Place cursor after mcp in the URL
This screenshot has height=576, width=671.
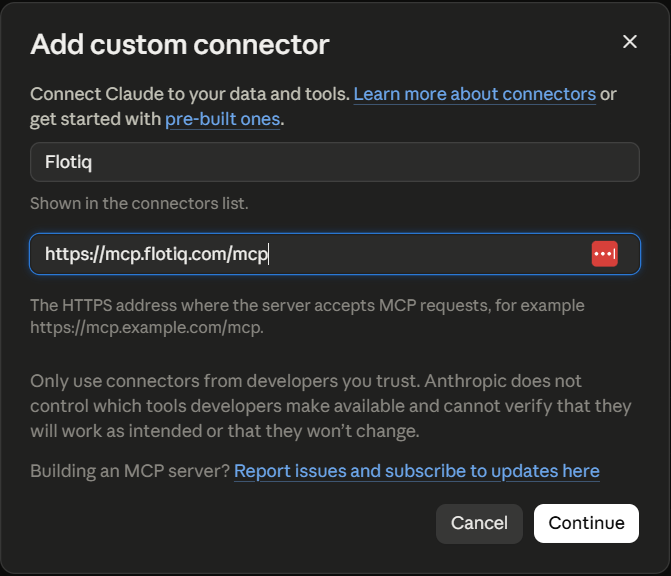tap(268, 254)
